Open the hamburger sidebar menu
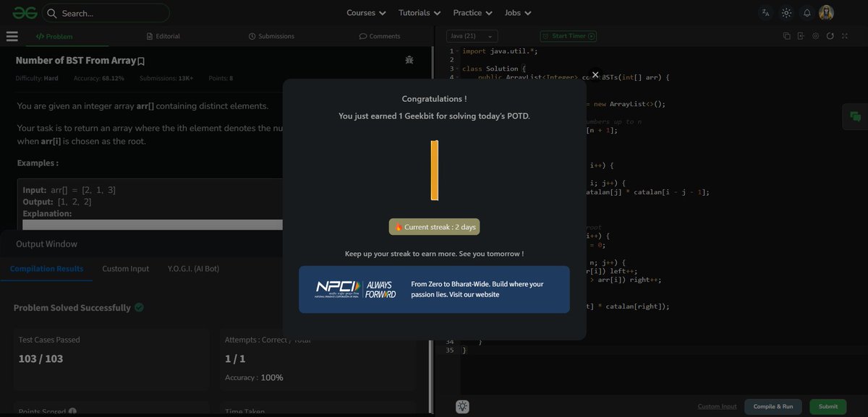Screen dimensions: 868x417 tap(12, 36)
